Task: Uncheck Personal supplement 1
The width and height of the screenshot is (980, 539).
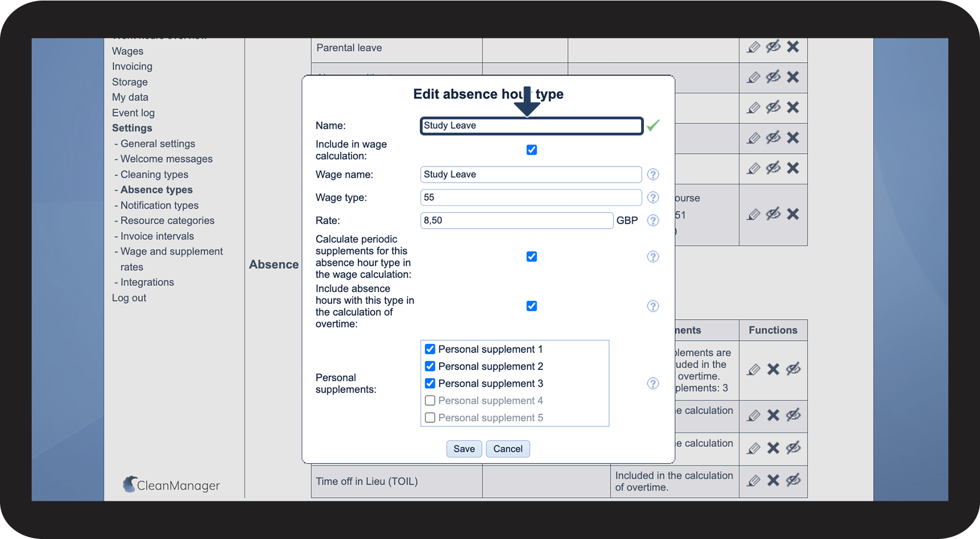Action: (x=430, y=349)
